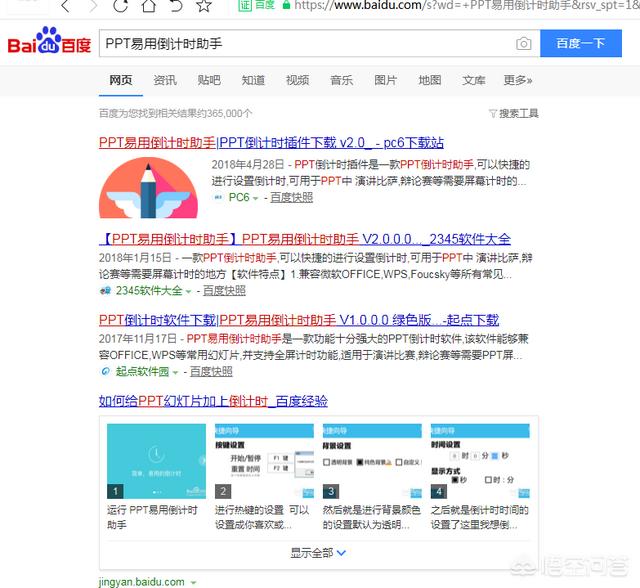Open 如何给PPT幻灯片加上倒计时 百度经验 link

[x=213, y=401]
